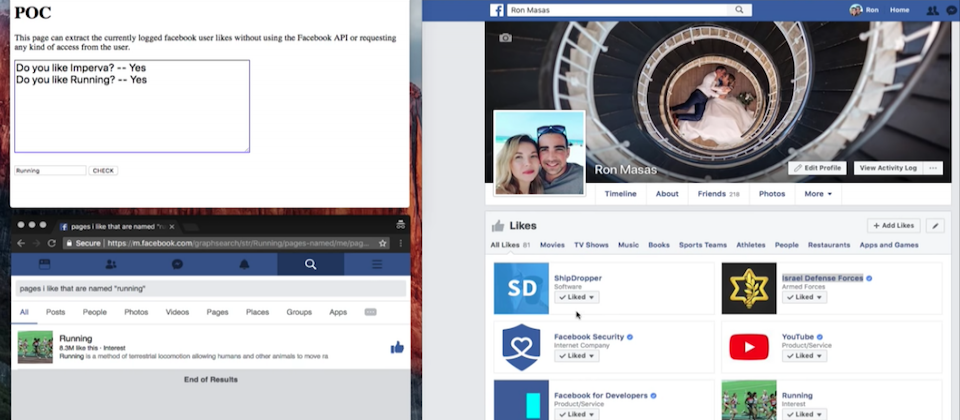Filter likes by Restaurants
Viewport: 960px width, 420px height.
[829, 245]
